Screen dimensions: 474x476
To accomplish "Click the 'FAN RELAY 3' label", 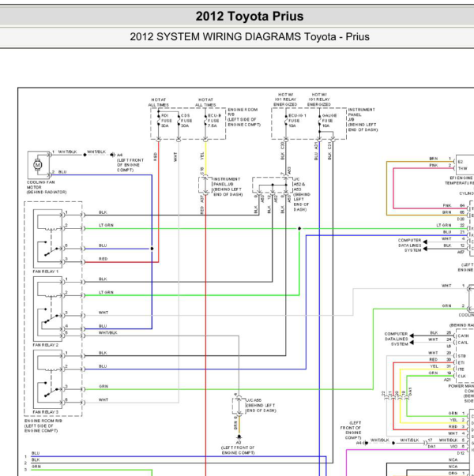I will tap(45, 412).
